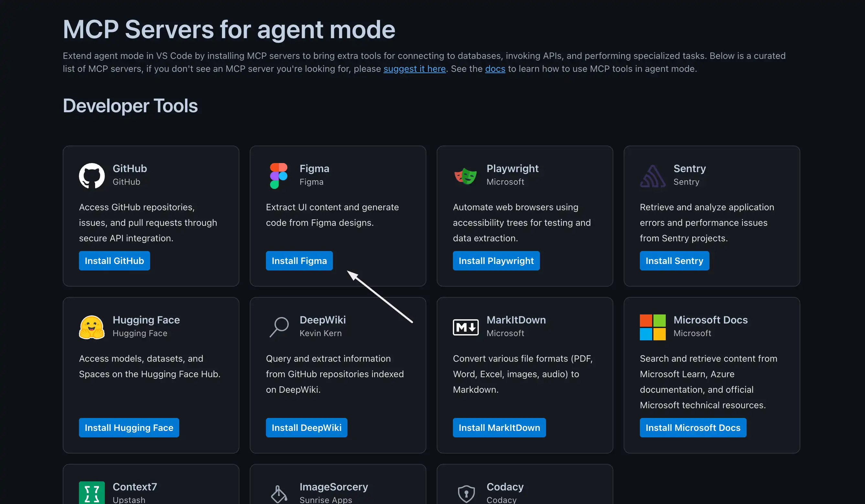
Task: Click the 'Context7' card title
Action: pos(135,487)
